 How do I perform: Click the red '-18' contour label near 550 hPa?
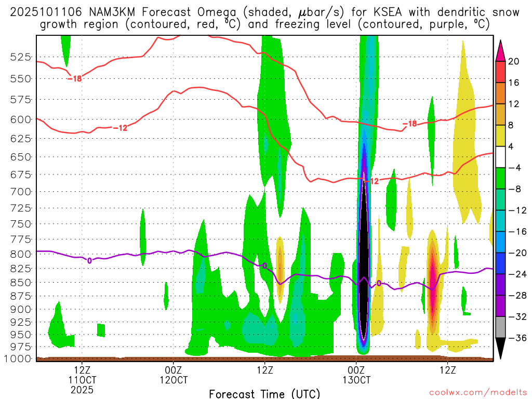point(75,79)
